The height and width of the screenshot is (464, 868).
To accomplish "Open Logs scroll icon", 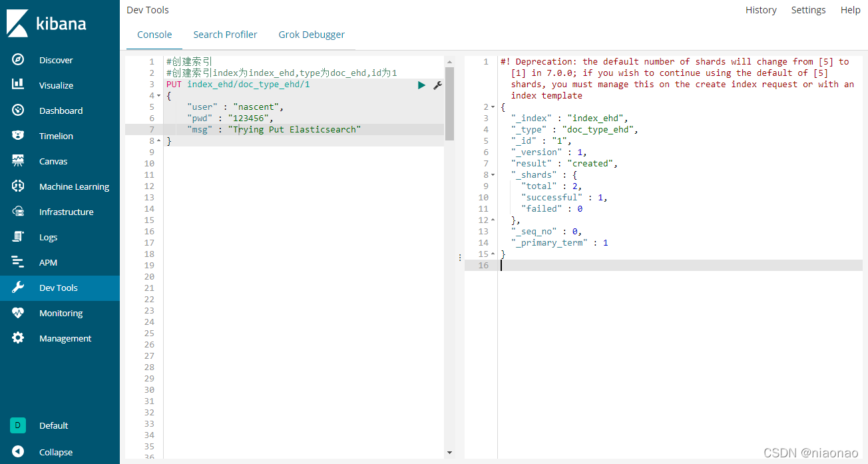I will pos(18,236).
